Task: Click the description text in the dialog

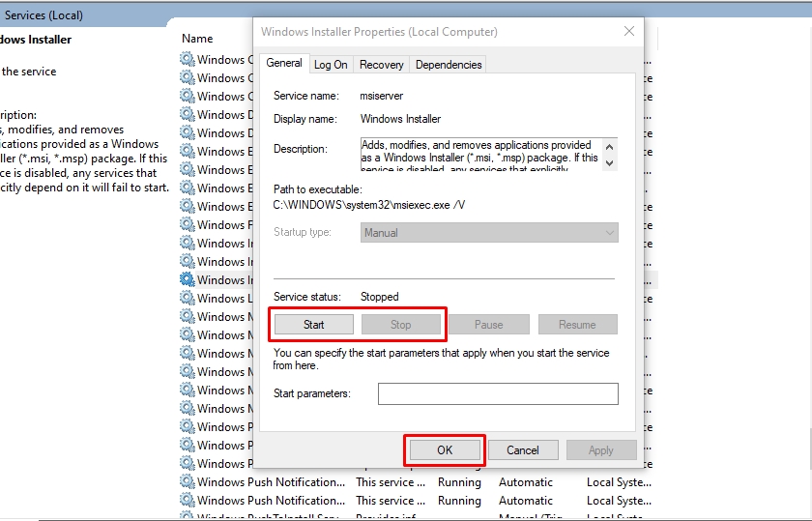Action: click(479, 155)
